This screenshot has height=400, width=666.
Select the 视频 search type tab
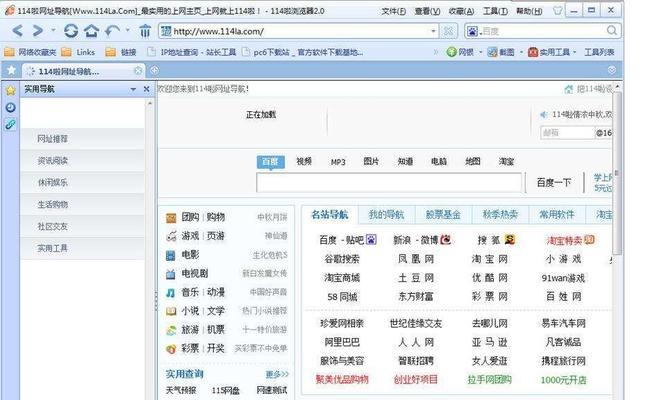(304, 161)
